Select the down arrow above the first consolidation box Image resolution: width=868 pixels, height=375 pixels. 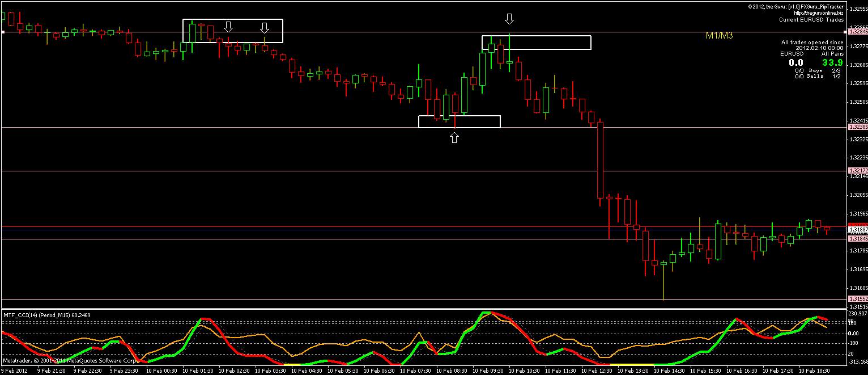tap(228, 26)
